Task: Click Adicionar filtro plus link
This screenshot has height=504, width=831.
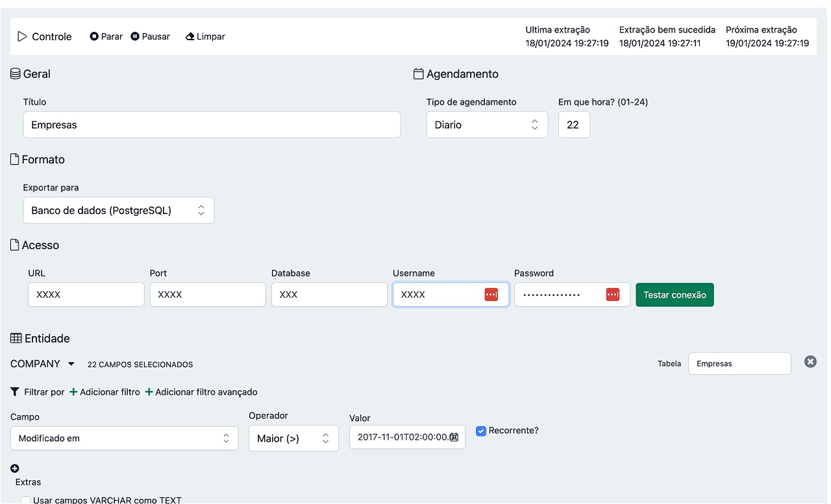Action: [105, 392]
